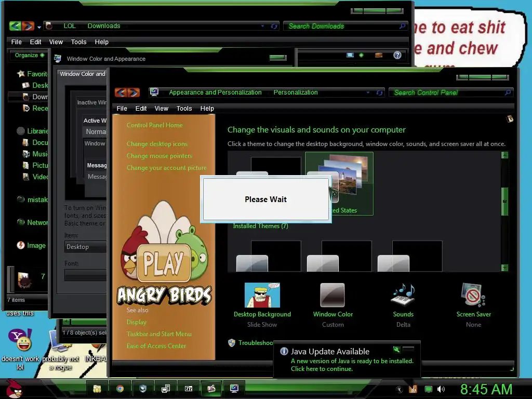The image size is (532, 399).
Task: Open Tools menu in Downloads window
Action: click(x=79, y=42)
